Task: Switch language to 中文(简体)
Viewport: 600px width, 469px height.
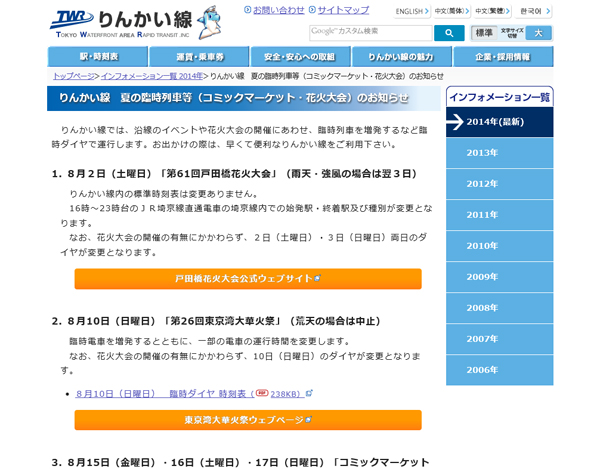Action: [451, 11]
